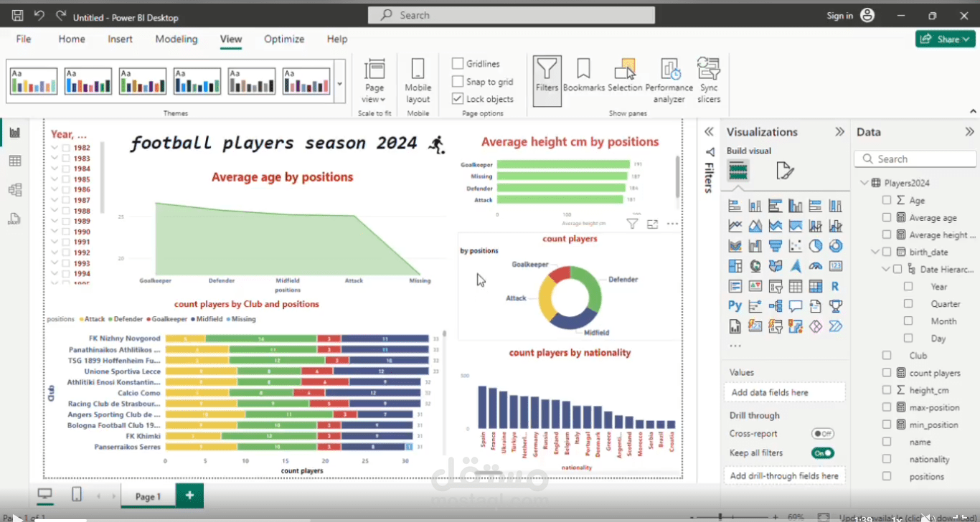Enable Gridlines checkbox

(x=458, y=64)
